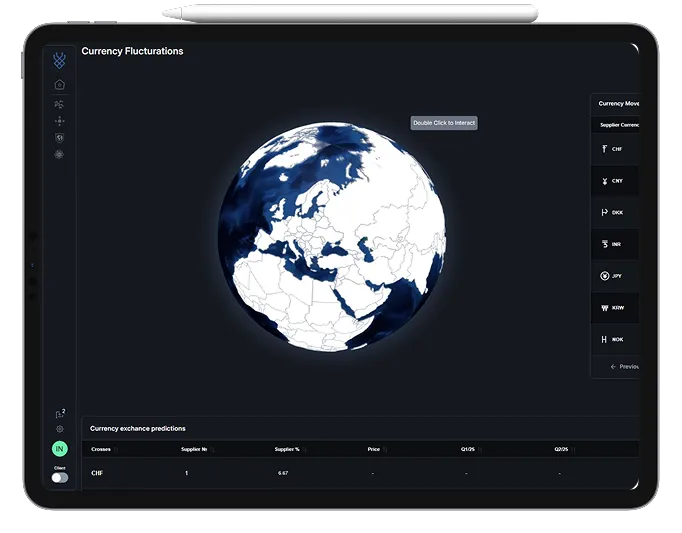The width and height of the screenshot is (682, 533).
Task: Open the four-dot node sidebar icon
Action: pos(60,121)
